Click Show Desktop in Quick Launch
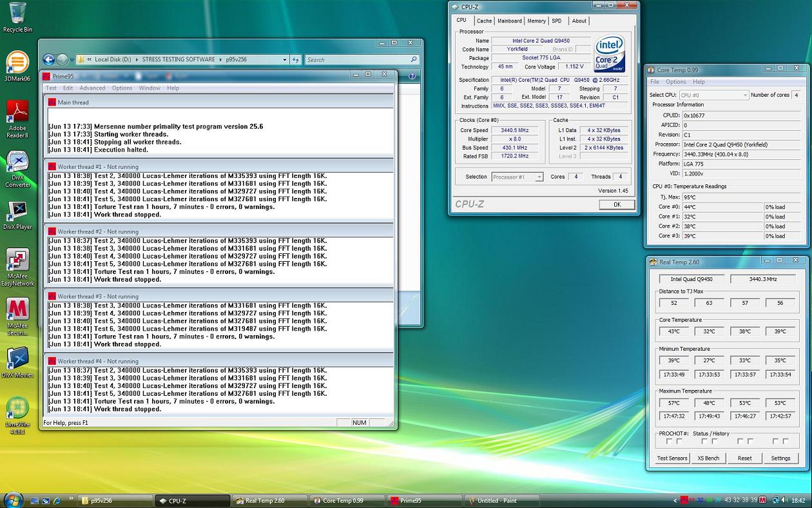Viewport: 812px width, 508px height. point(35,500)
